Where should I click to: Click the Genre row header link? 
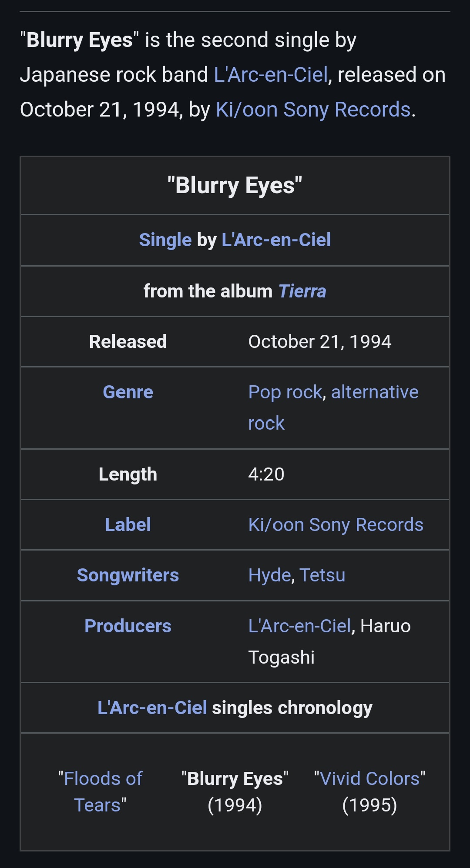(x=128, y=392)
